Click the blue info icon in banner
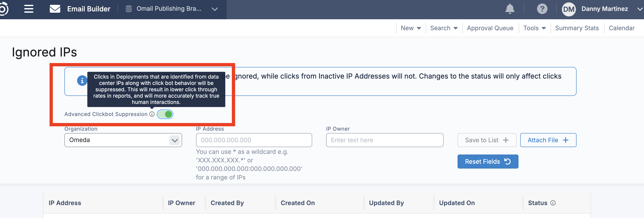The image size is (644, 218). (82, 81)
